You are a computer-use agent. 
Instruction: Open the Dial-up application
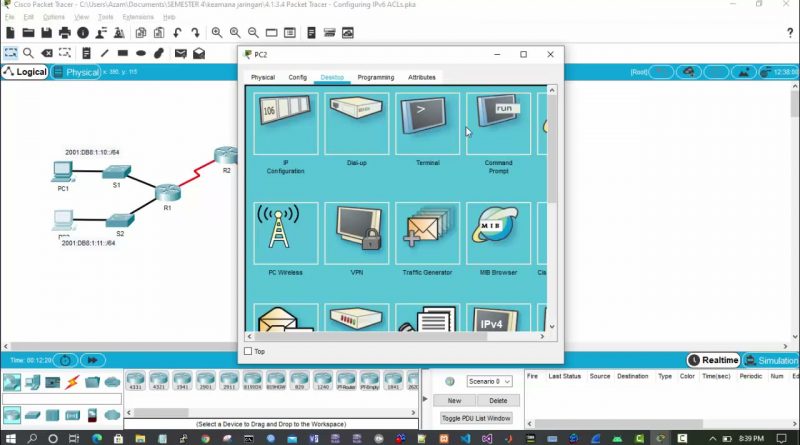357,124
